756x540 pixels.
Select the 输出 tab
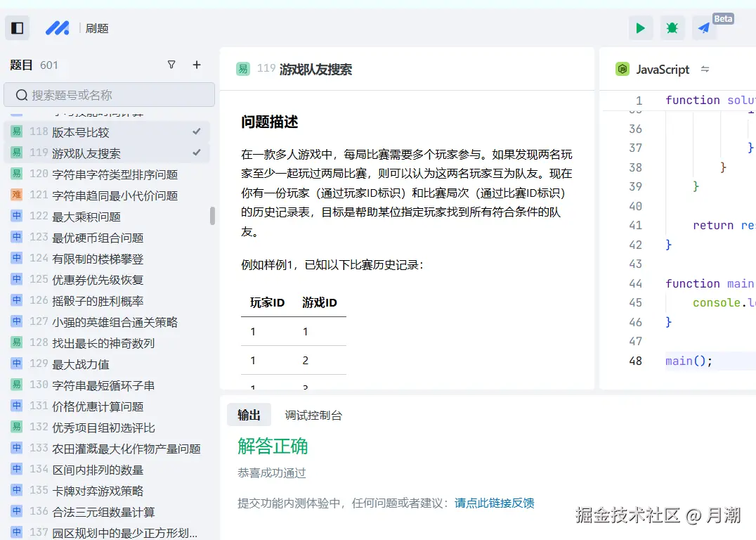pos(249,415)
